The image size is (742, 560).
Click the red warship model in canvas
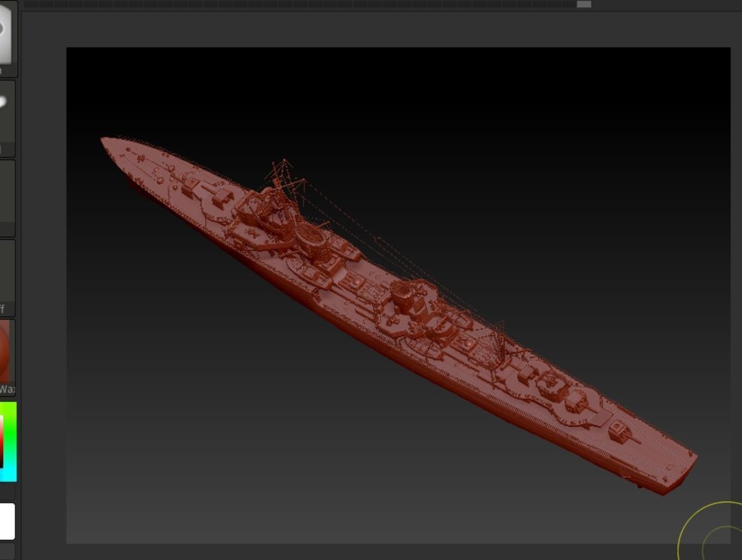[399, 316]
